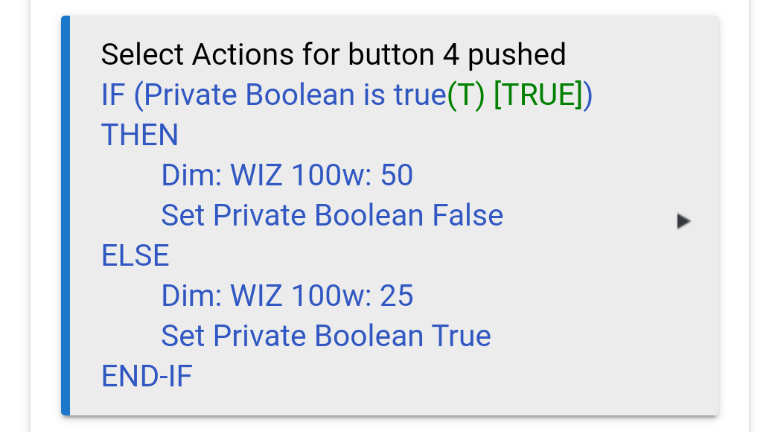Click the END-IF line
Screen dimensions: 778x432
point(147,375)
